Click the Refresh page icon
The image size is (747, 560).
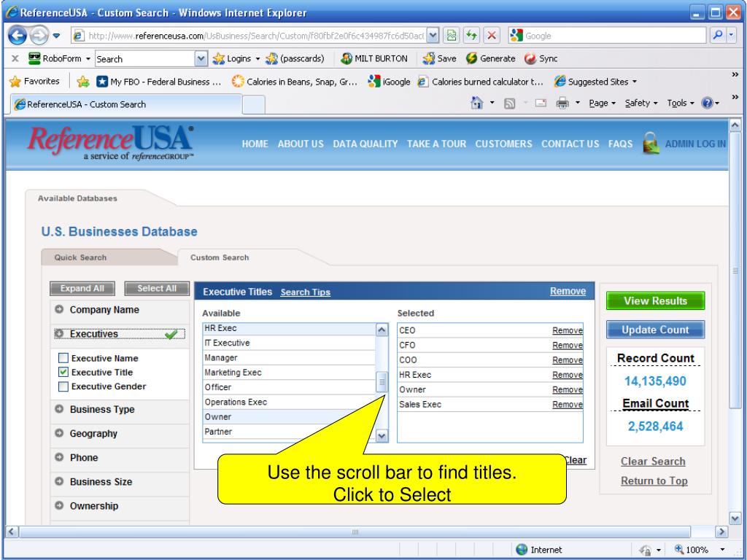click(x=472, y=35)
